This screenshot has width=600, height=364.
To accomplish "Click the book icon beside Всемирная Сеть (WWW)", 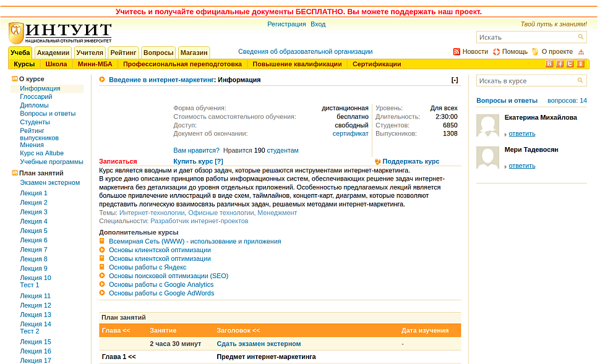I will coord(102,241).
